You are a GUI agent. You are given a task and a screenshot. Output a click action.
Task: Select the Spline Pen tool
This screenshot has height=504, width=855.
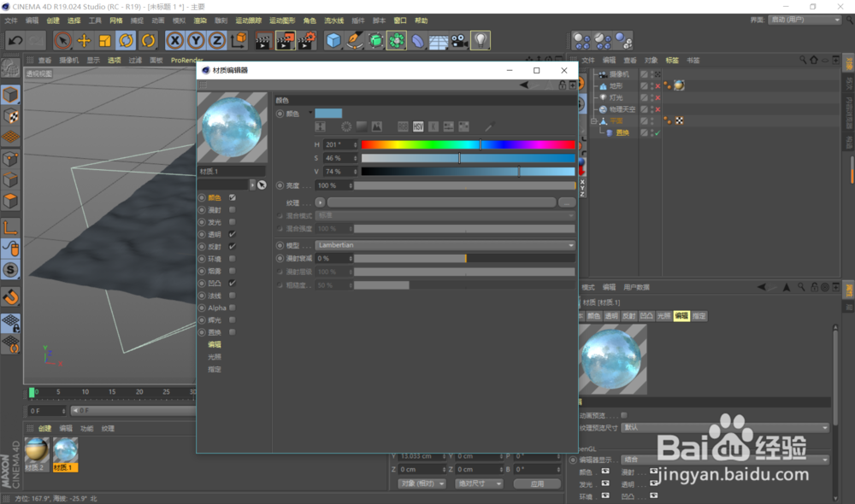click(355, 40)
